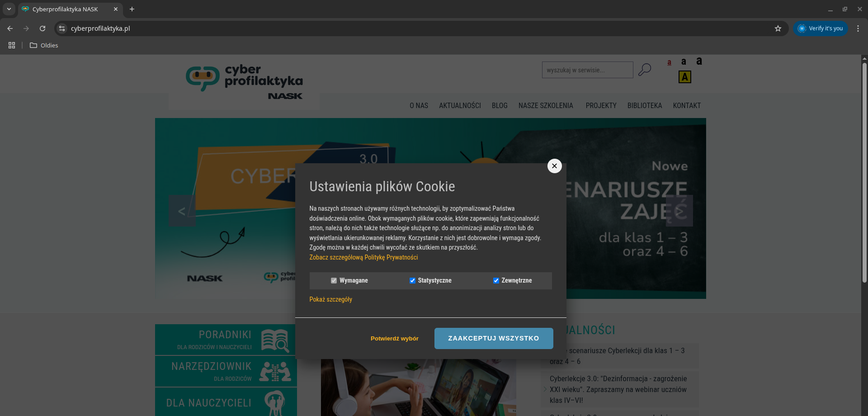Focus the wyszukaj w serwisie search field
Image resolution: width=868 pixels, height=416 pixels.
pos(587,70)
